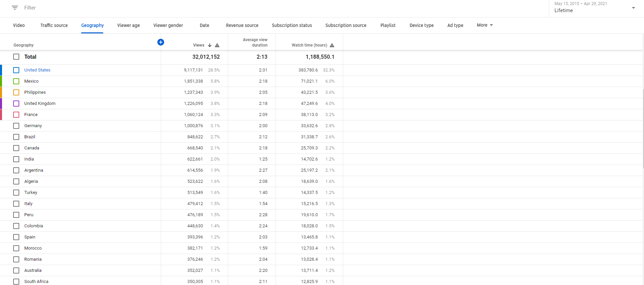644x285 pixels.
Task: Toggle the Mexico checkbox
Action: tap(16, 81)
